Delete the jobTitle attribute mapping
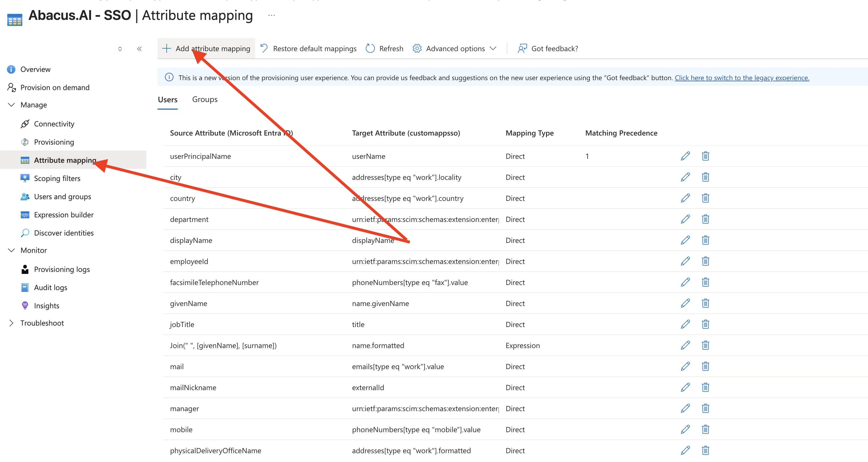 (x=705, y=324)
